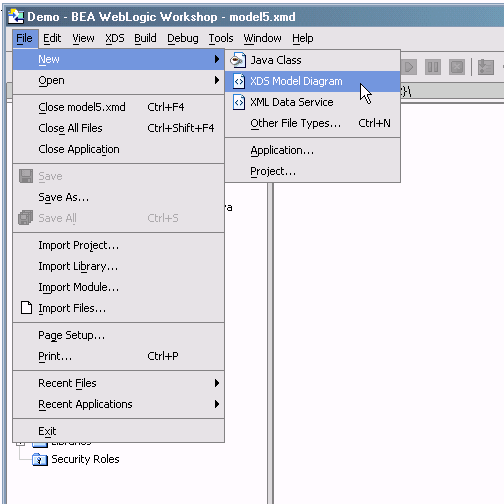The image size is (504, 504).
Task: Open the File menu
Action: tap(25, 38)
